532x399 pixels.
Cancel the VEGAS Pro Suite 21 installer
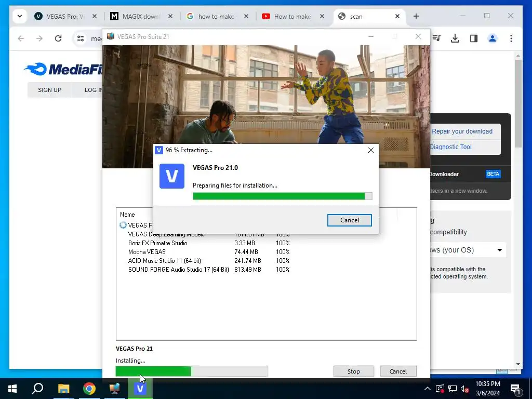click(398, 371)
